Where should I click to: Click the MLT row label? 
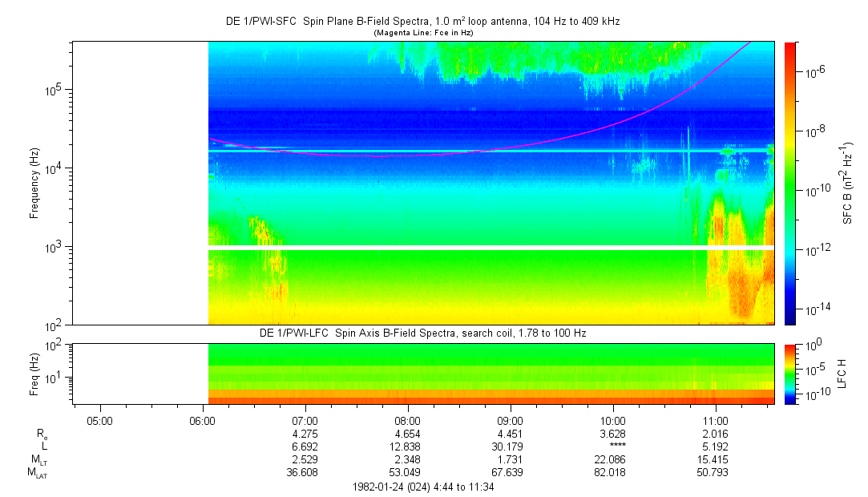pos(37,459)
